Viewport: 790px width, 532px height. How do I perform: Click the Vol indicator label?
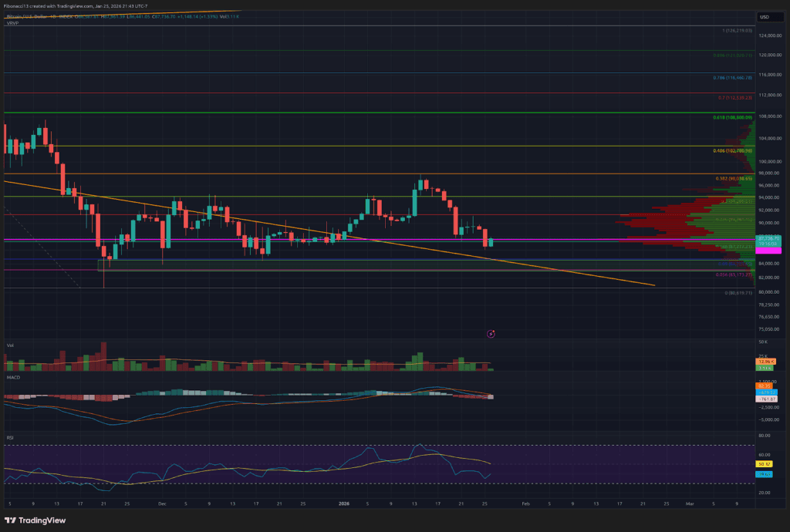point(10,345)
